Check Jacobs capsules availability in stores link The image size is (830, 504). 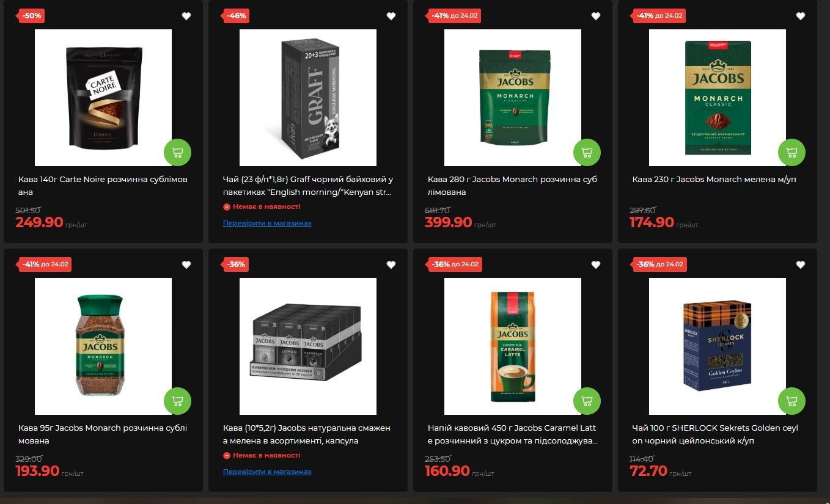tap(267, 472)
